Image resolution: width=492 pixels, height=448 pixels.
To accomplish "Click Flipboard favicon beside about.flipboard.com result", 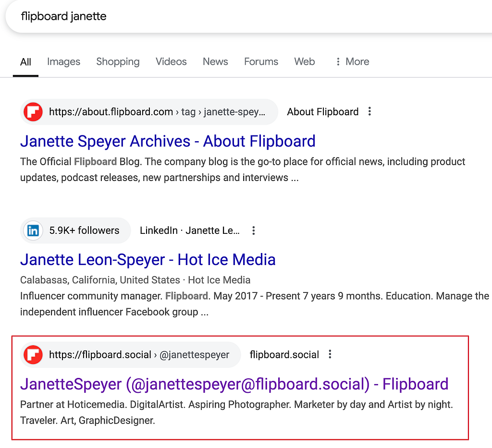I will coord(33,111).
